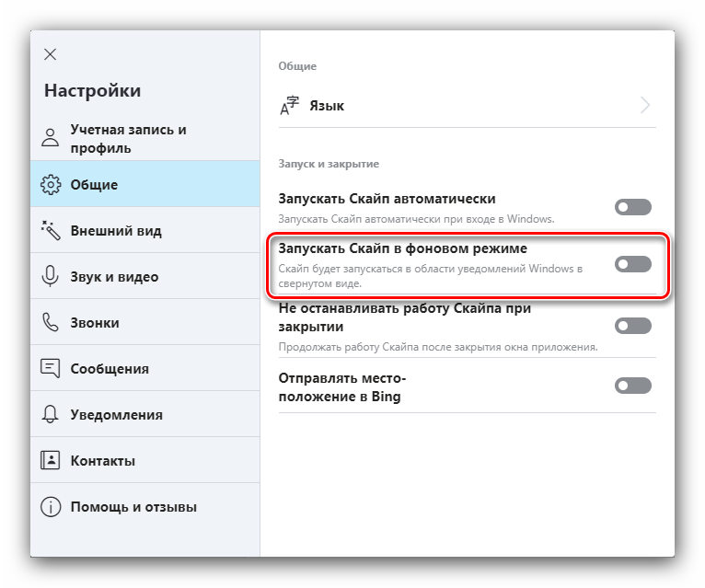Switch to Звонки settings
Screen dimensions: 705x588
pos(145,322)
